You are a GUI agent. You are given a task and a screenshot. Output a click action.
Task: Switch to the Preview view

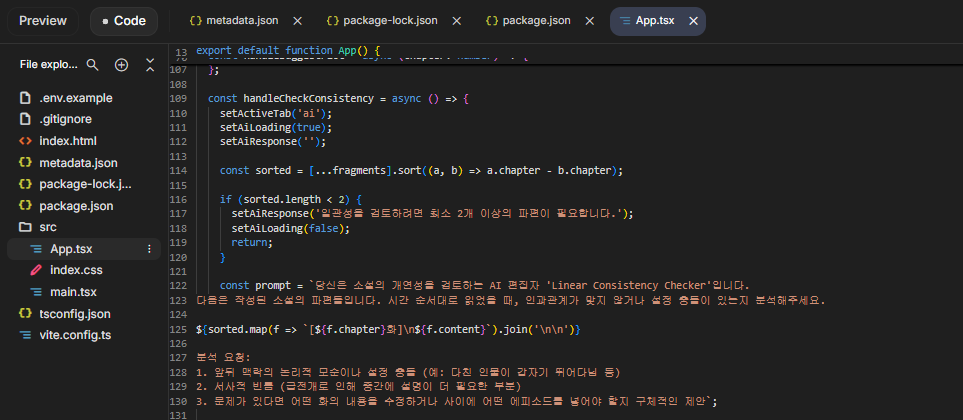click(42, 21)
